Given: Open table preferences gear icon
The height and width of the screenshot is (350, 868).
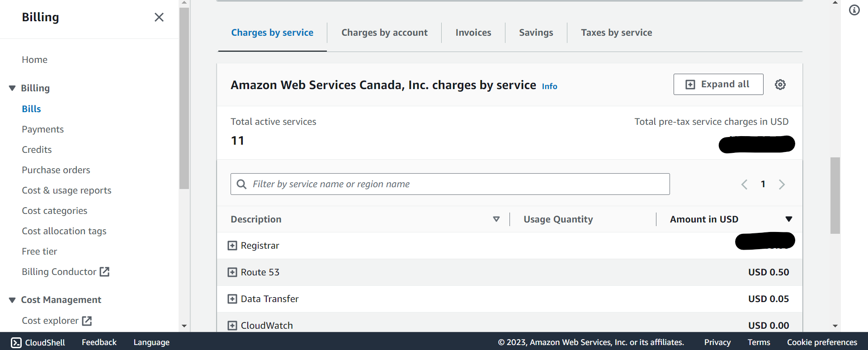Looking at the screenshot, I should [x=780, y=85].
